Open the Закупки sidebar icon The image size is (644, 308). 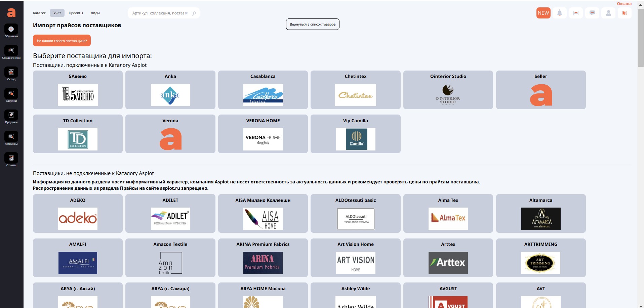coord(11,95)
